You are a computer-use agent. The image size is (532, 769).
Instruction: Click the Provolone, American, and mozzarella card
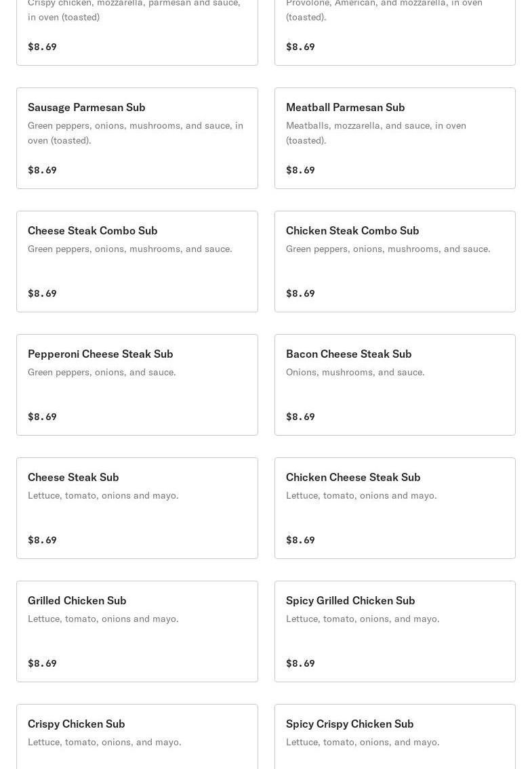[394, 27]
